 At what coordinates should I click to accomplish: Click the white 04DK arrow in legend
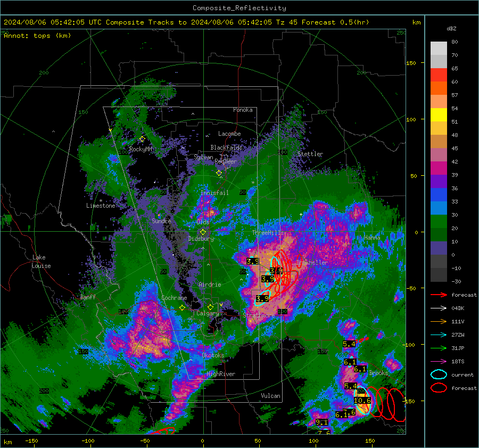coord(439,308)
